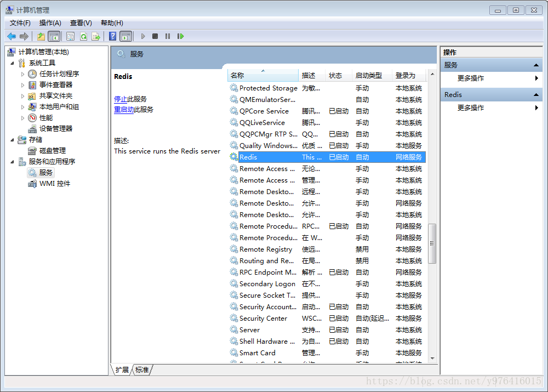Select the 性能 tree icon
Image resolution: width=548 pixels, height=392 pixels.
[32, 118]
